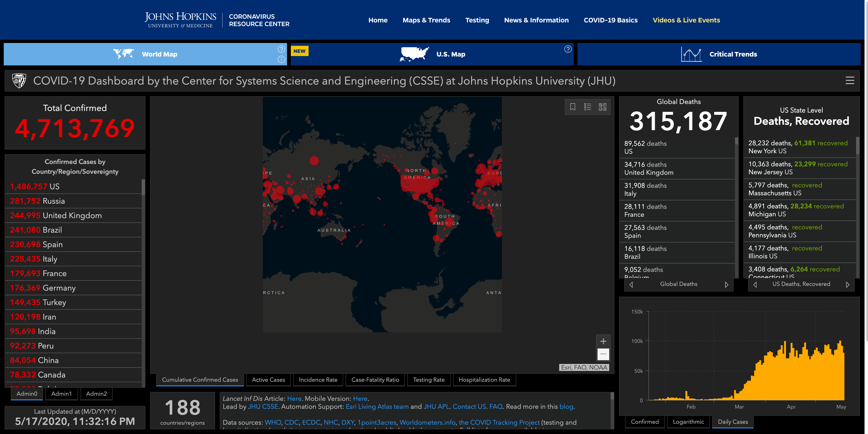
Task: Select the Admin1 list tab
Action: pyautogui.click(x=61, y=394)
